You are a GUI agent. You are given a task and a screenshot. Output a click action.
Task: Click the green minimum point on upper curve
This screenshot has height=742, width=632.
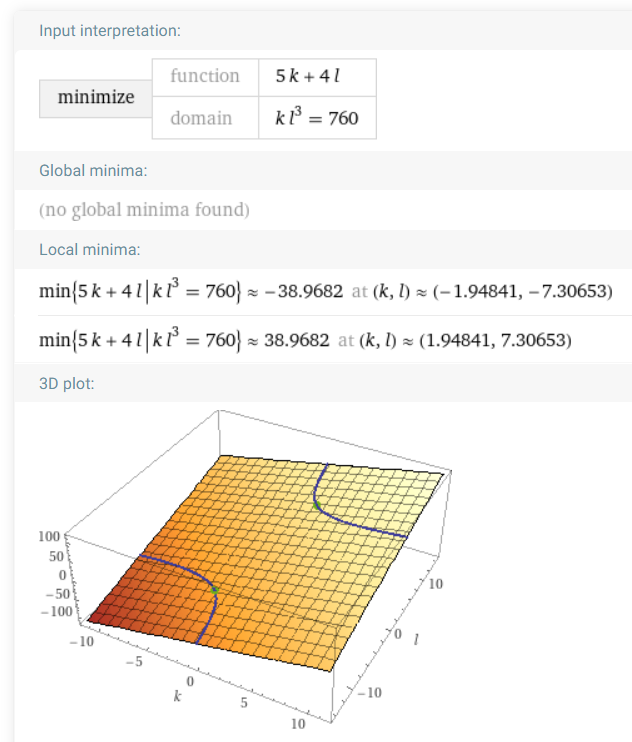(x=317, y=505)
